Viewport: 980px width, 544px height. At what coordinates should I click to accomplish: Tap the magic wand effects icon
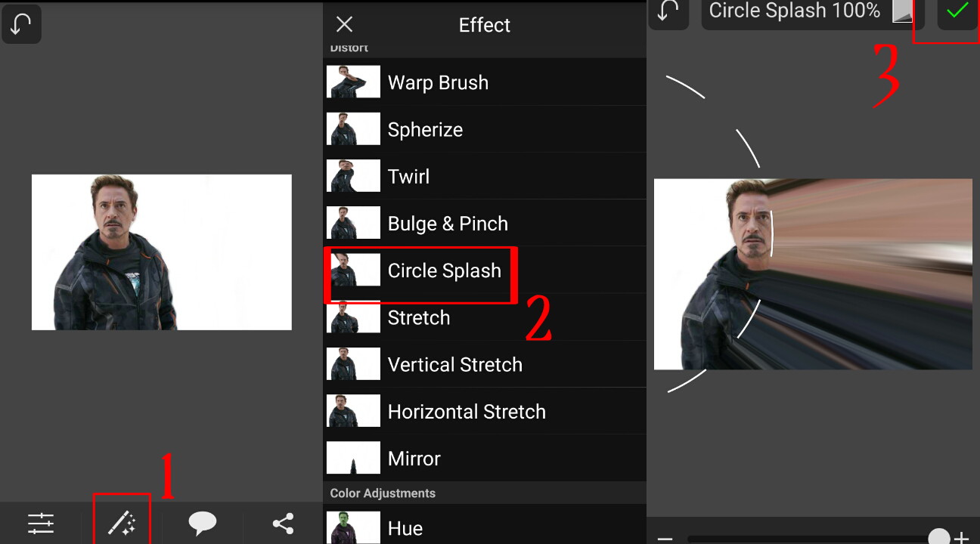click(x=121, y=523)
